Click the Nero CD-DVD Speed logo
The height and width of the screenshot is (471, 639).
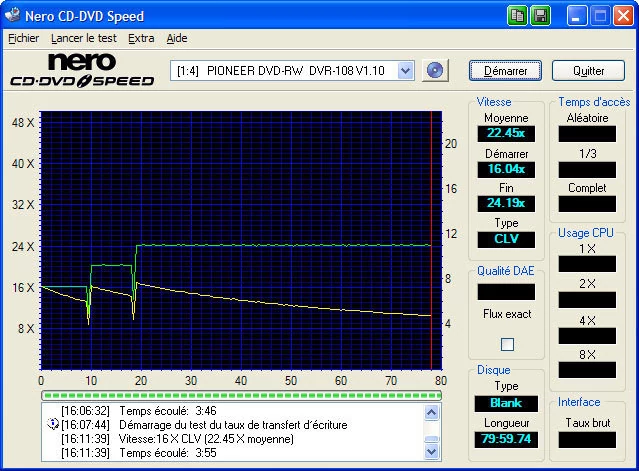[x=82, y=70]
